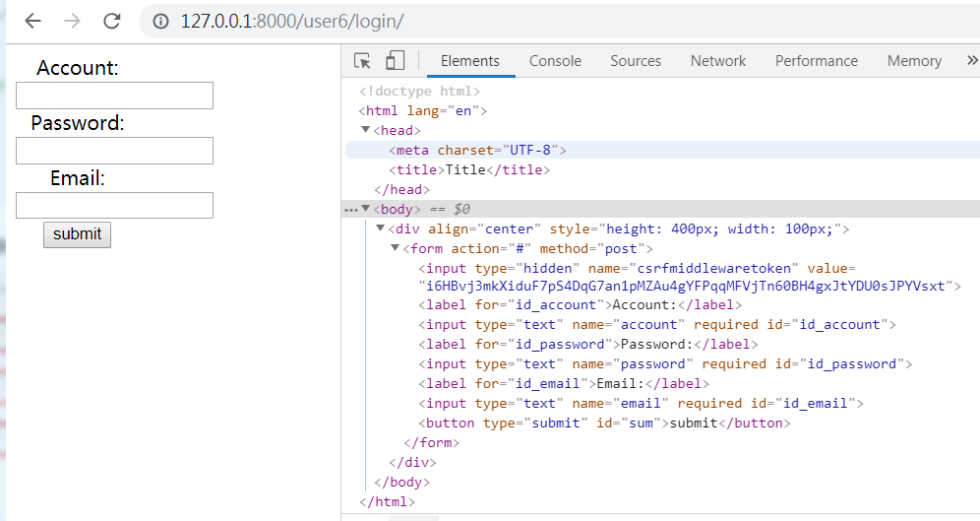This screenshot has width=980, height=521.
Task: Open the Sources tab
Action: (636, 61)
